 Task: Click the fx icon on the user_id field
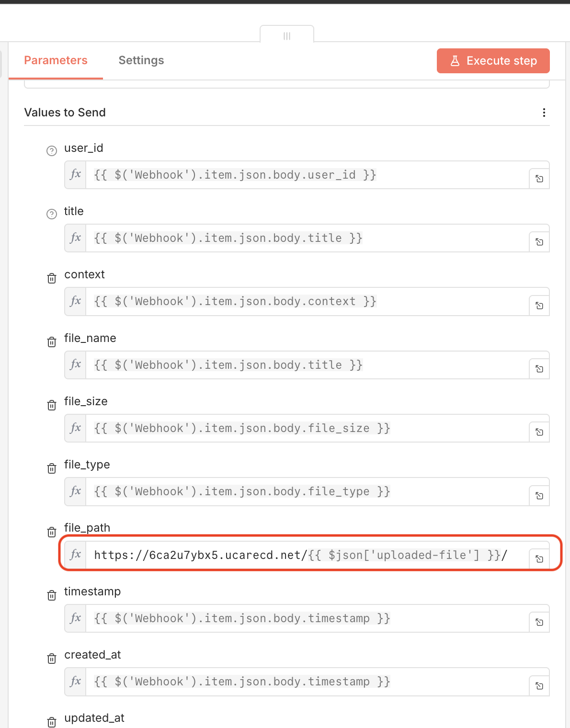click(75, 175)
